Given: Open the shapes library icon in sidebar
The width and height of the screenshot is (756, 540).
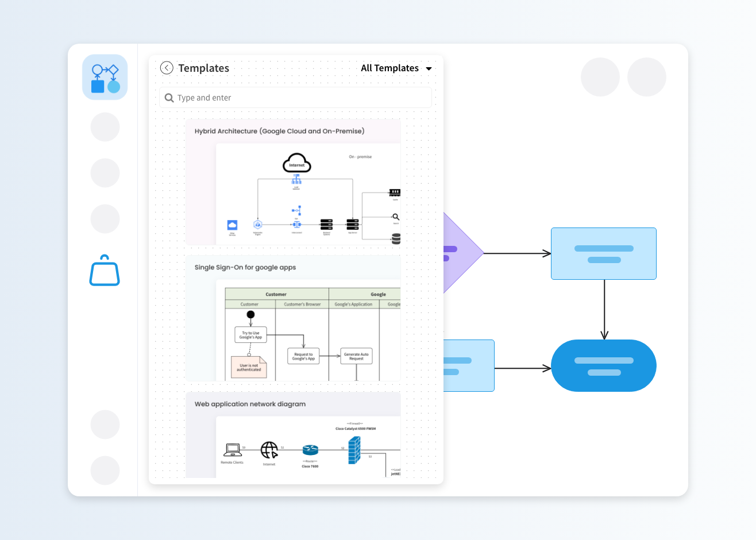Looking at the screenshot, I should [105, 78].
